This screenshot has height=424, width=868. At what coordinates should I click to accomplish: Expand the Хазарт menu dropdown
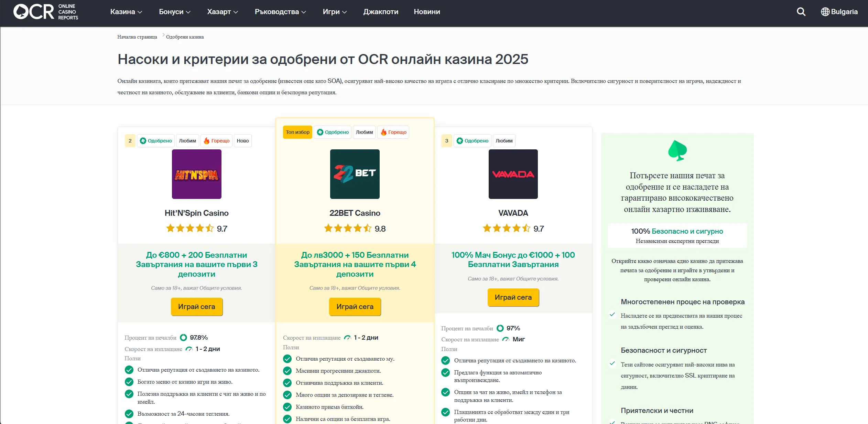pos(223,12)
